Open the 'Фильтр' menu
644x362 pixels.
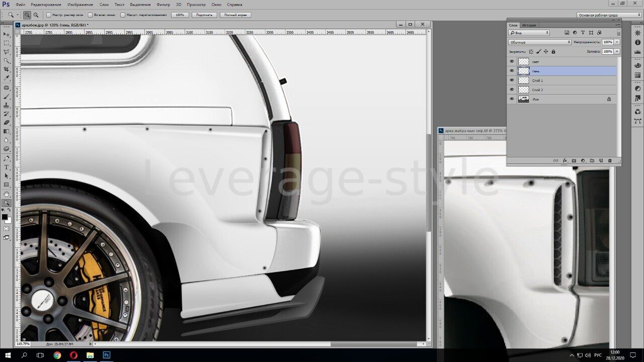pyautogui.click(x=163, y=5)
